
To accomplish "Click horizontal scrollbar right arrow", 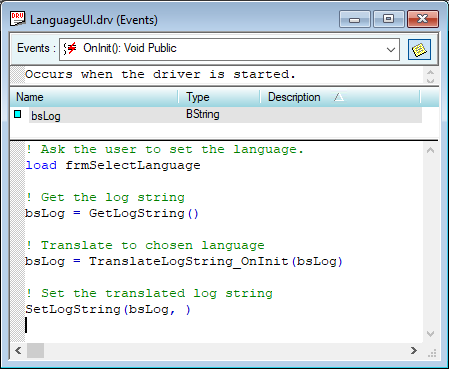I will pyautogui.click(x=414, y=351).
